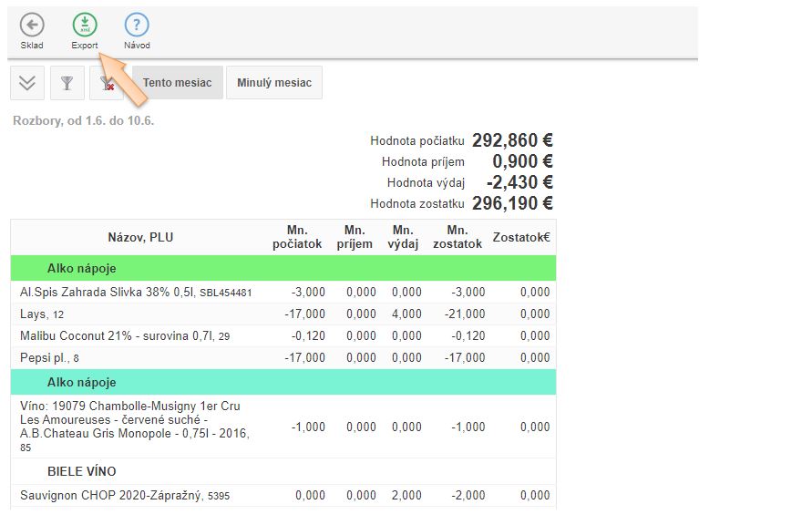The image size is (812, 525).
Task: Click the green Export icon
Action: coord(85,26)
